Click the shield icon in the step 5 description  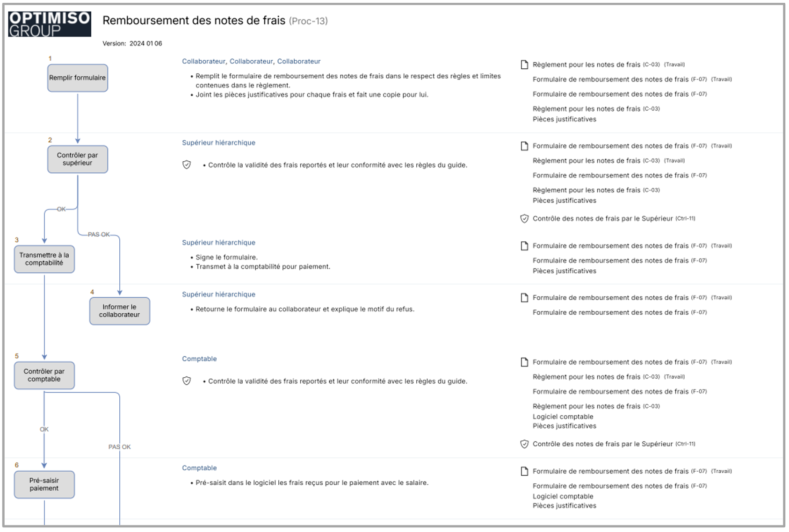tap(187, 381)
